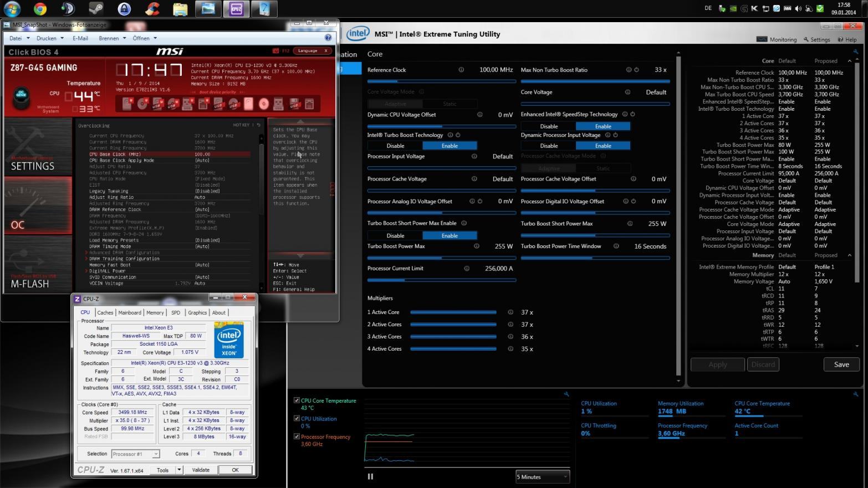Click the info icon next to Reference Clock
Screen dimensions: 868x488
pos(461,70)
